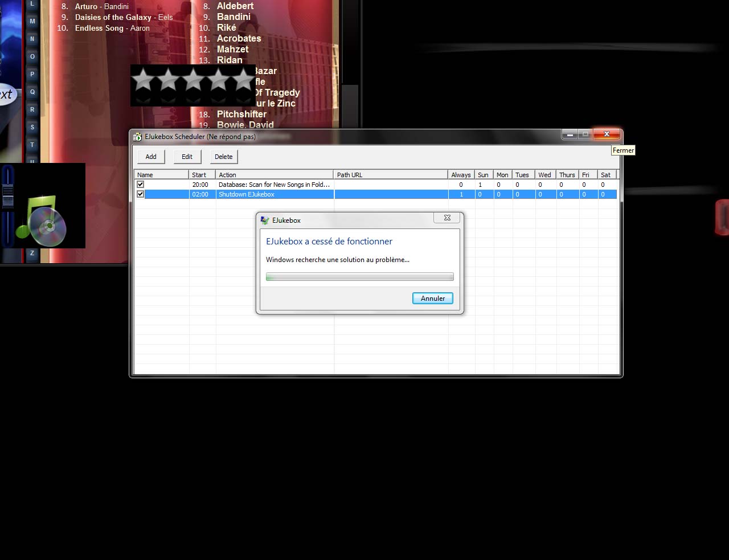Select song 'Endless Song - Aaron'
The height and width of the screenshot is (560, 729).
112,28
